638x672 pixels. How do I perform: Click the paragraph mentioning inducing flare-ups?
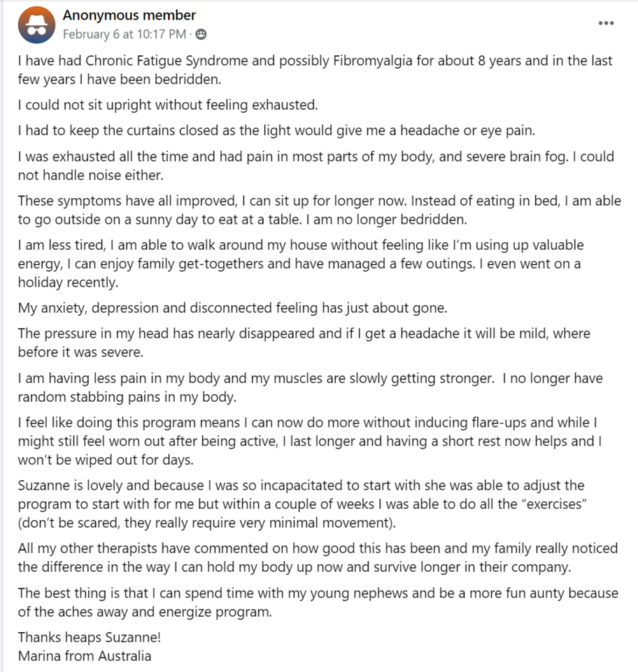(310, 441)
